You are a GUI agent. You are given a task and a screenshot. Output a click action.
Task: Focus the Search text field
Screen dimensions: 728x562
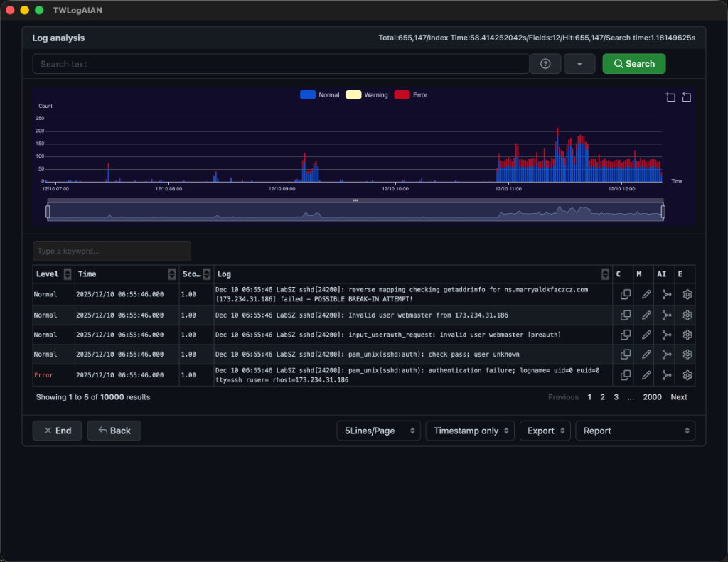coord(280,64)
